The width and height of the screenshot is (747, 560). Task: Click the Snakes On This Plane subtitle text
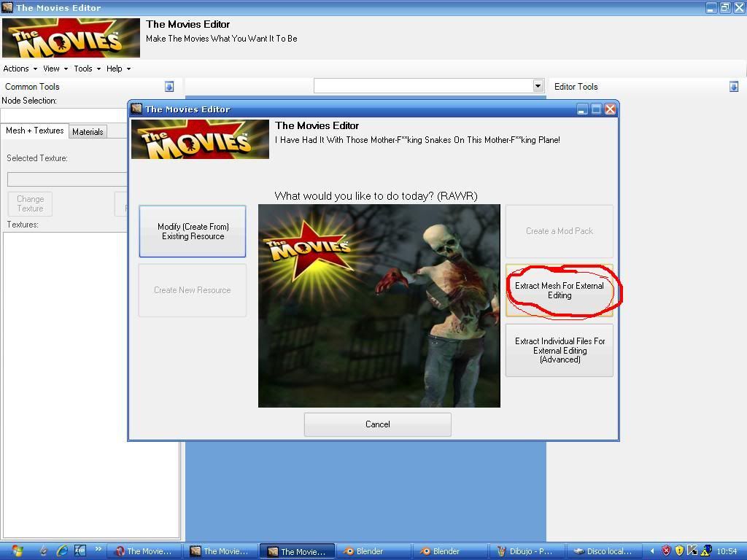417,140
